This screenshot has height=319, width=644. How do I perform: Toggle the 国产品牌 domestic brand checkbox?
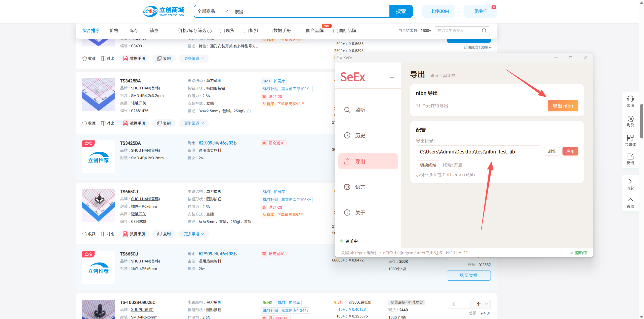[x=303, y=31]
